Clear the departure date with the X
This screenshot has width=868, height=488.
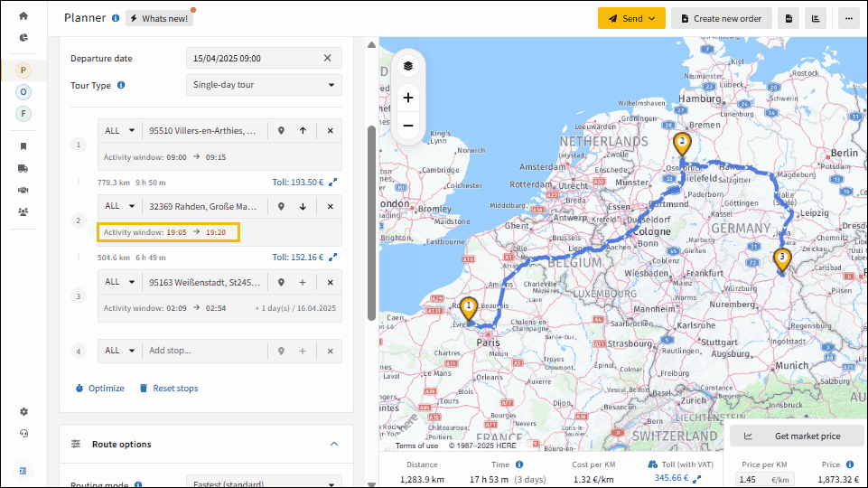tap(328, 58)
